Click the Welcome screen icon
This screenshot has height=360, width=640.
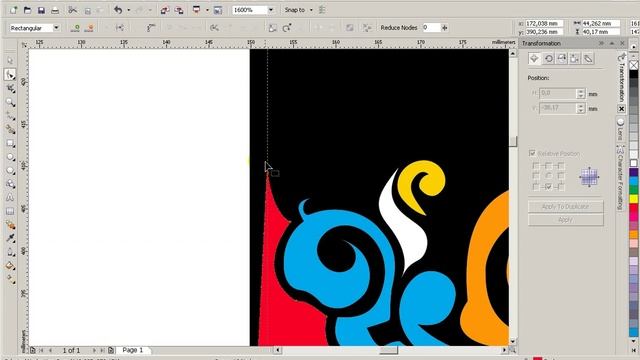click(x=218, y=10)
